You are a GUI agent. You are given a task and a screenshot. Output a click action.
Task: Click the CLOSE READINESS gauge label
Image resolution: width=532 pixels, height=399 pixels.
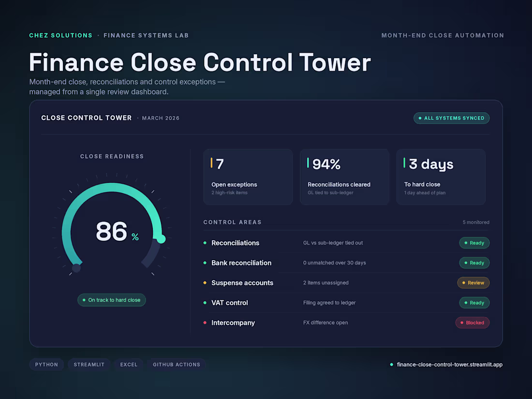tap(112, 156)
